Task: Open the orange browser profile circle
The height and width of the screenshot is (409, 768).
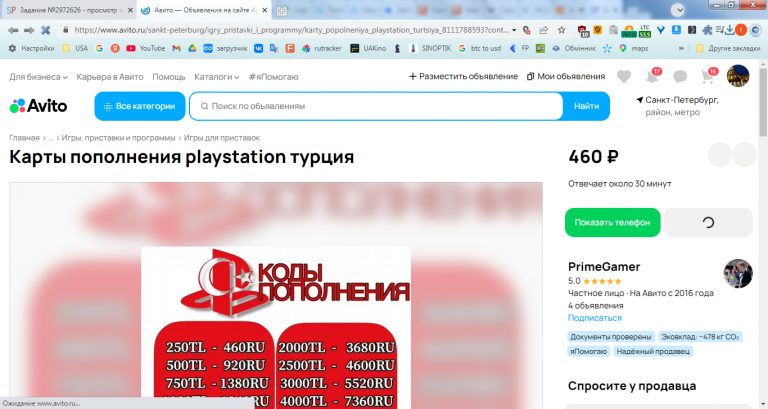Action: pyautogui.click(x=741, y=30)
